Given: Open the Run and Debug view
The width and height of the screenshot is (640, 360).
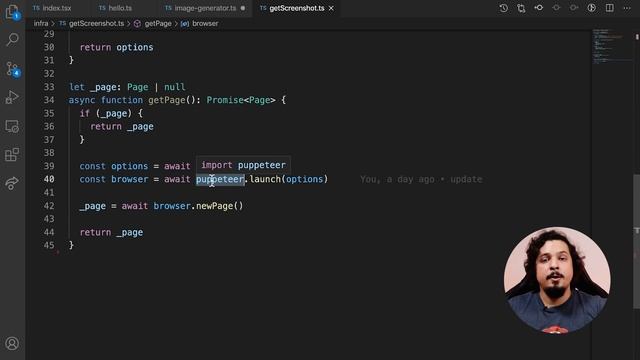Looking at the screenshot, I should 12,97.
